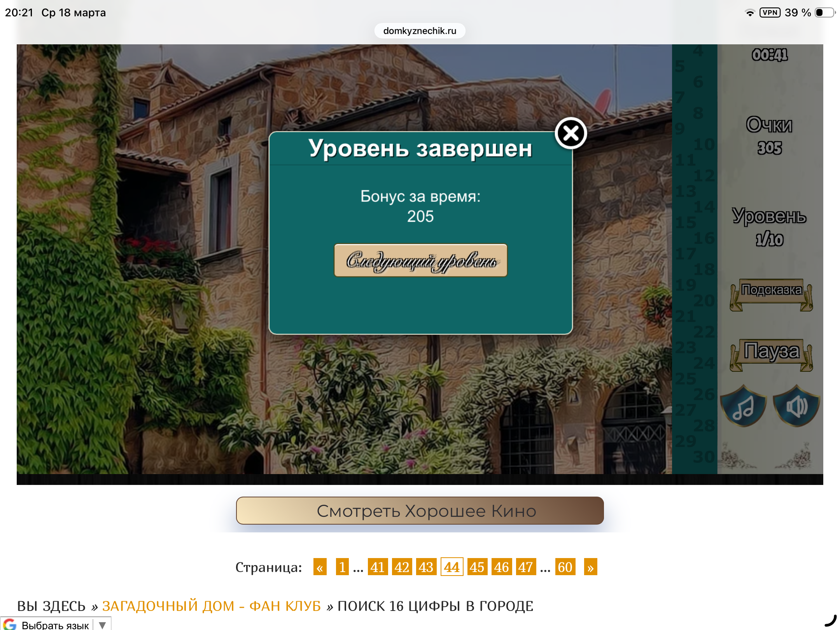The image size is (840, 630).
Task: Open page 45 in pagination
Action: (x=477, y=567)
